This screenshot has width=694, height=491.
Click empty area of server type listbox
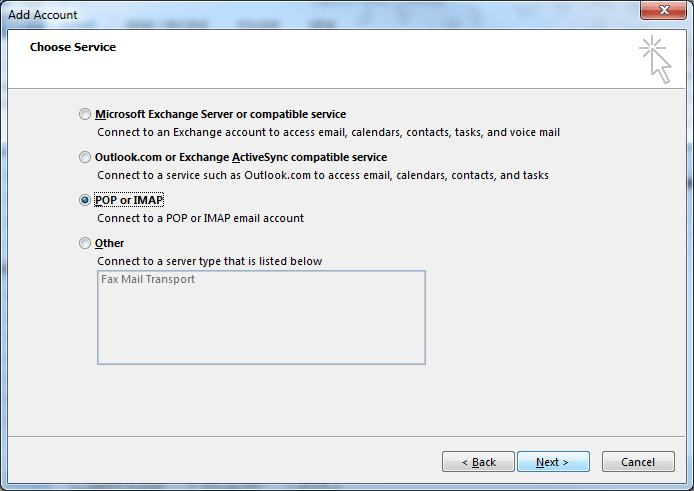(x=261, y=328)
